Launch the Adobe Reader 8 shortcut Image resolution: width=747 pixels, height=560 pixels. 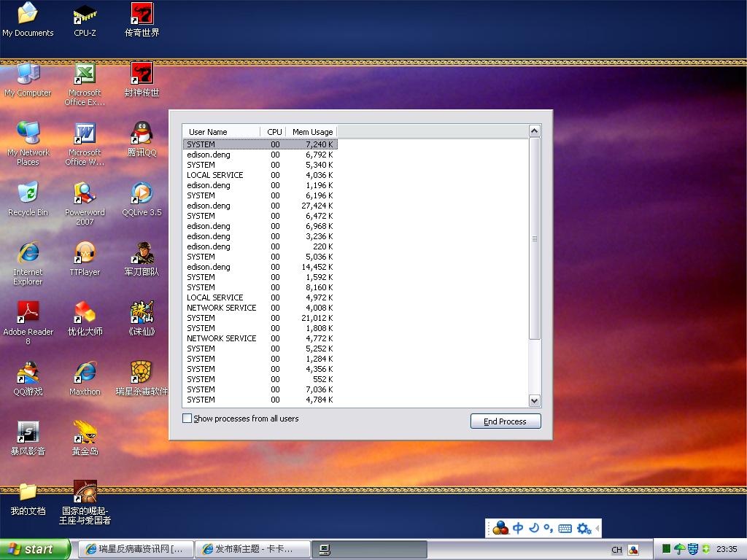[x=28, y=314]
